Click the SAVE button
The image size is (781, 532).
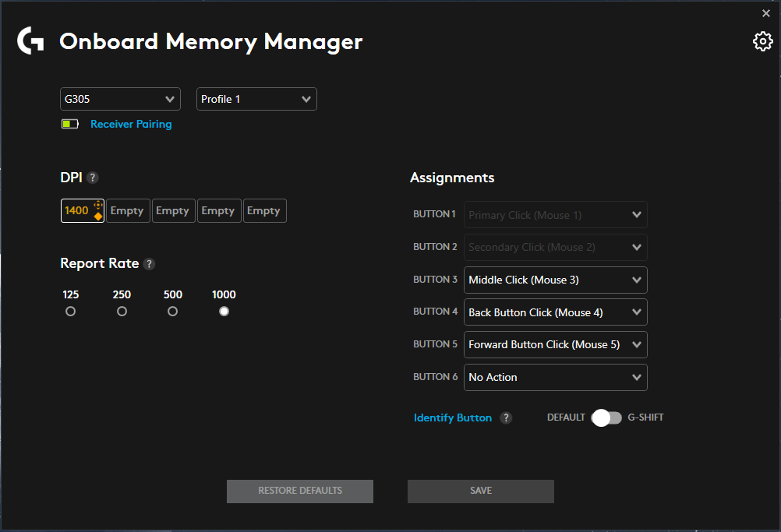(481, 491)
